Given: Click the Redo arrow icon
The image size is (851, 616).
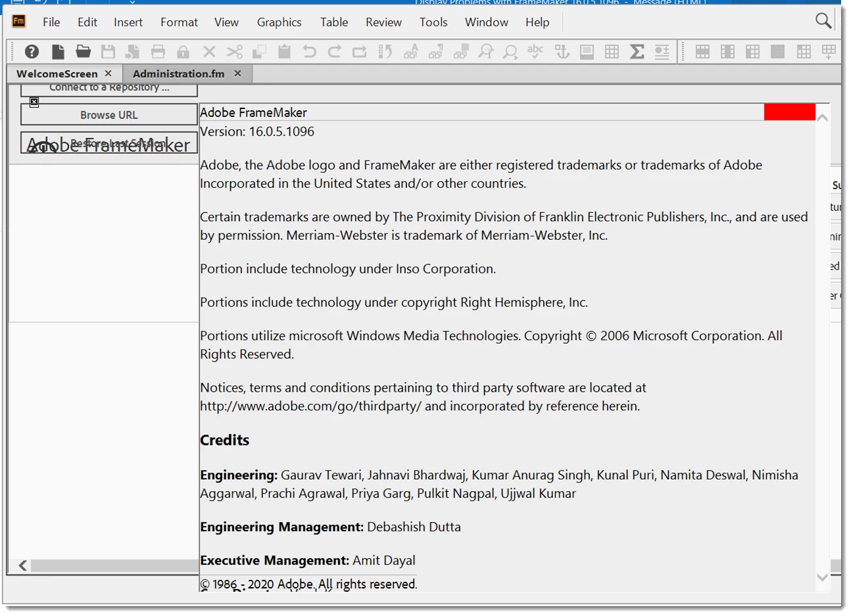Looking at the screenshot, I should point(334,51).
